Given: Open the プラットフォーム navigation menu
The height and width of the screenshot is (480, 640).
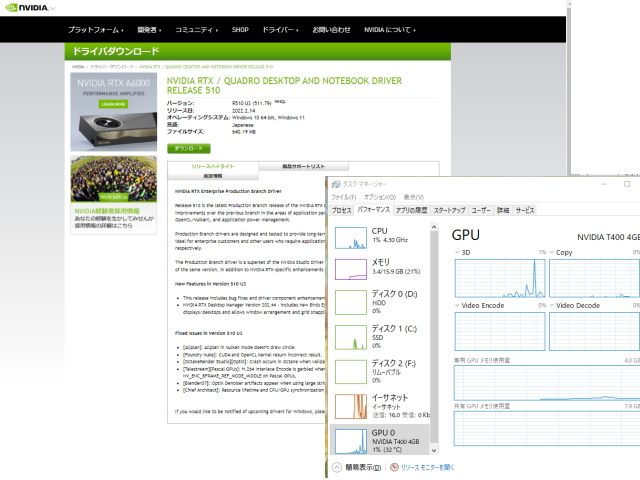Looking at the screenshot, I should pos(95,30).
